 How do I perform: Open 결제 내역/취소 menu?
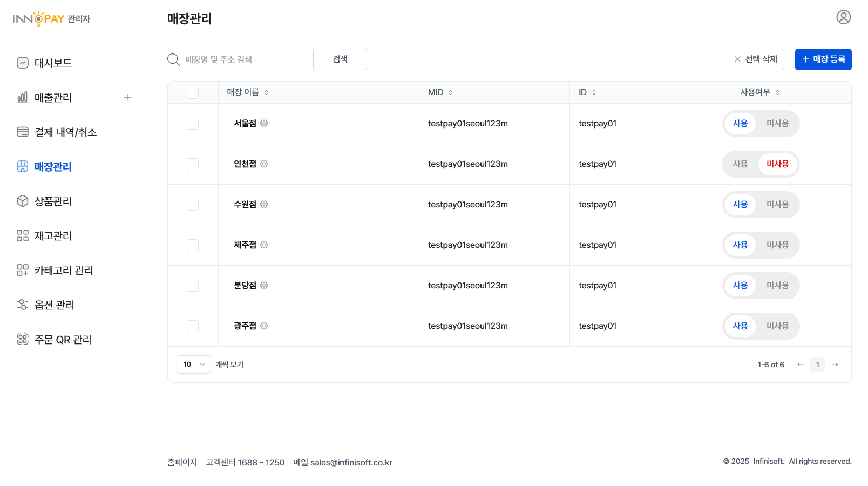click(65, 132)
